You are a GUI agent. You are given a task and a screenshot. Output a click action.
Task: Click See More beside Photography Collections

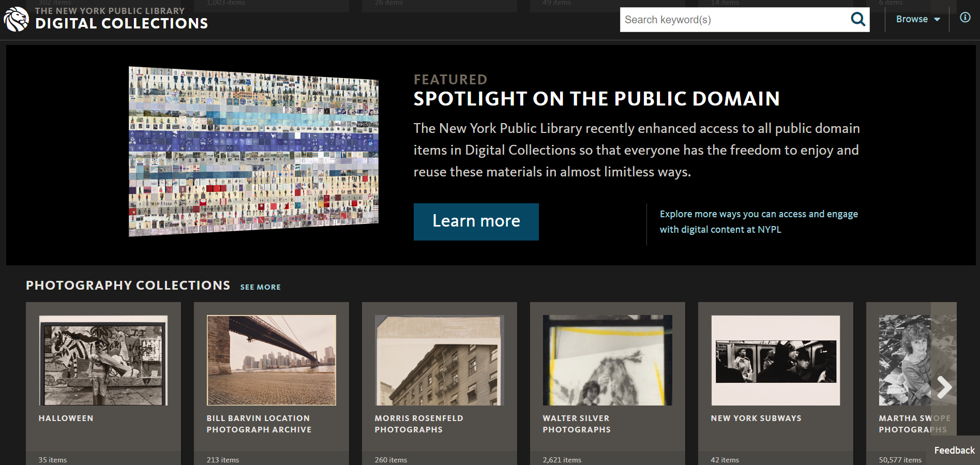(260, 287)
